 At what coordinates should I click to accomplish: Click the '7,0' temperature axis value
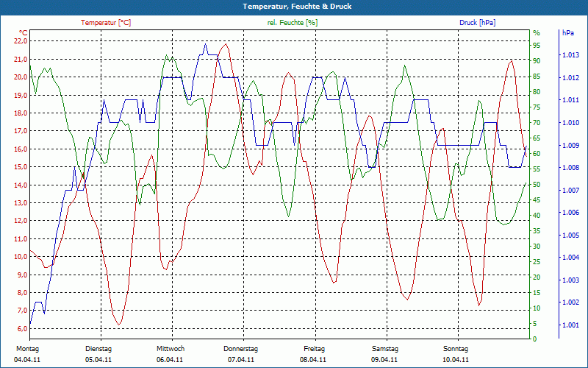coord(22,311)
